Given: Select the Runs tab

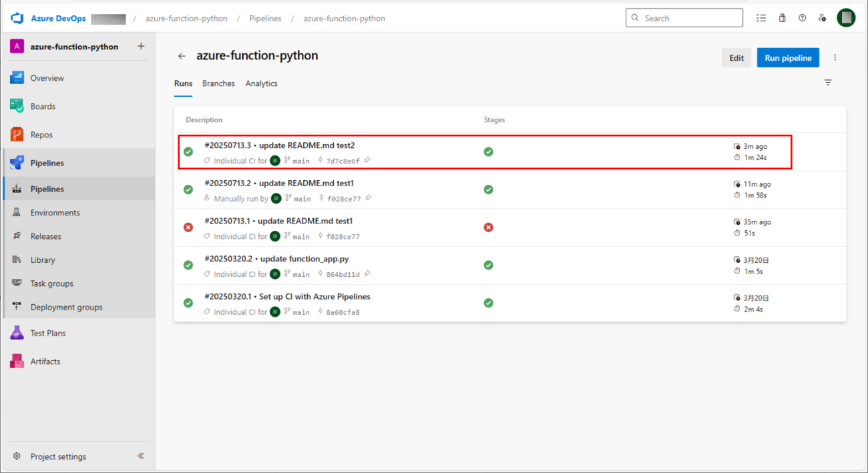Looking at the screenshot, I should click(x=183, y=83).
